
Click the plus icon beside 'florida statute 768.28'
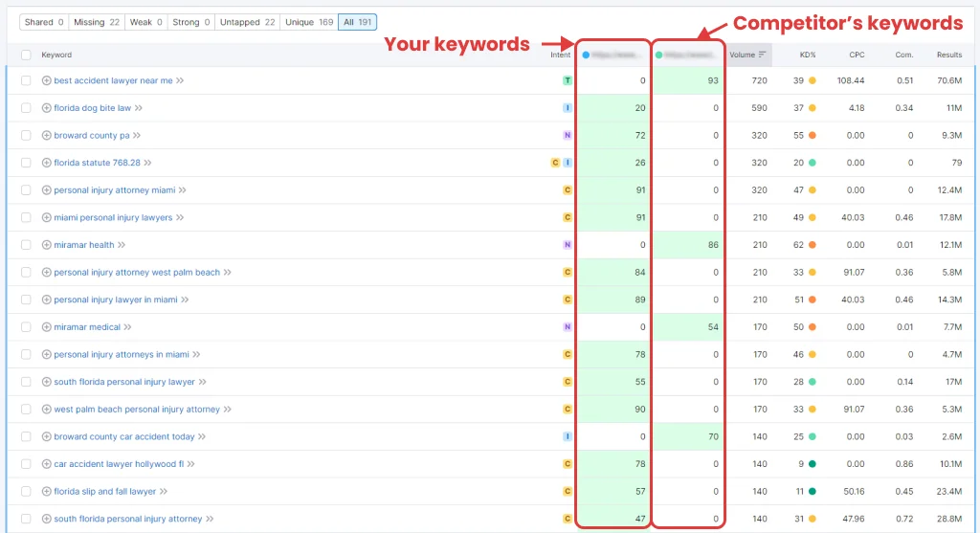(x=46, y=163)
